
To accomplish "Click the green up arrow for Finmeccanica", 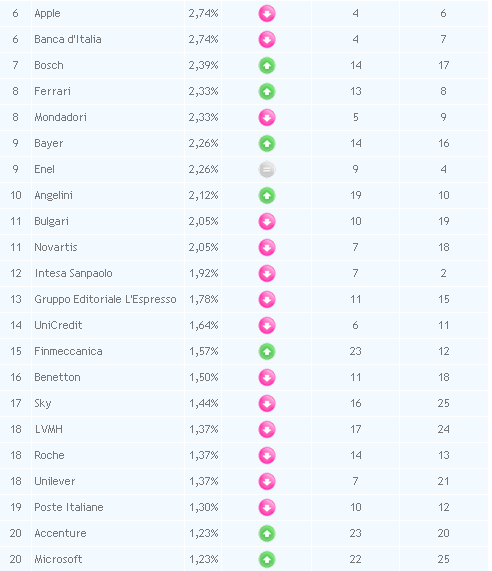I will point(267,351).
